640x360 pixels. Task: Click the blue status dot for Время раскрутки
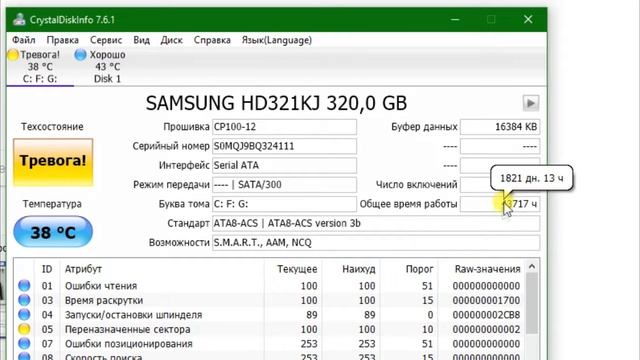[x=24, y=300]
